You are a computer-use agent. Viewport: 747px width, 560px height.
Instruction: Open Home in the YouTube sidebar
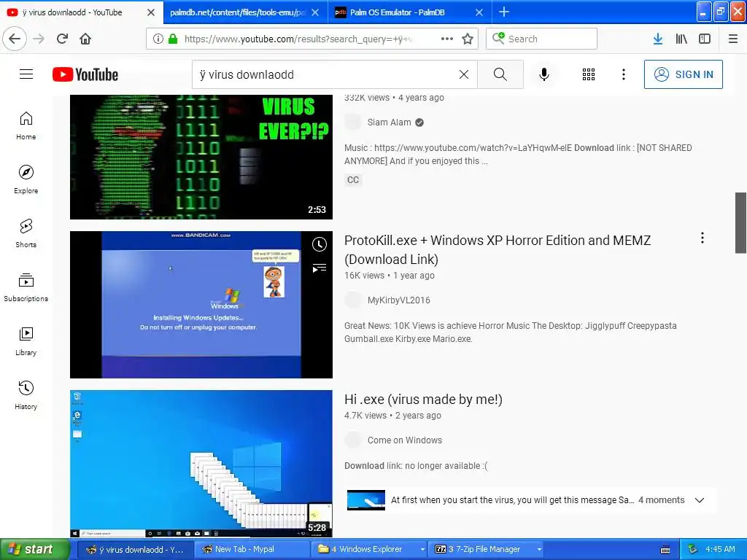tap(26, 125)
